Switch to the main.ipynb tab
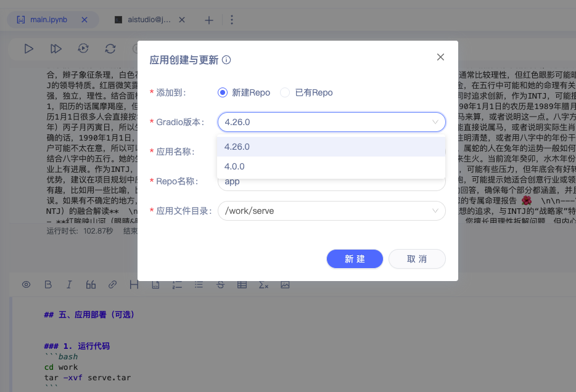The image size is (576, 392). click(x=53, y=20)
